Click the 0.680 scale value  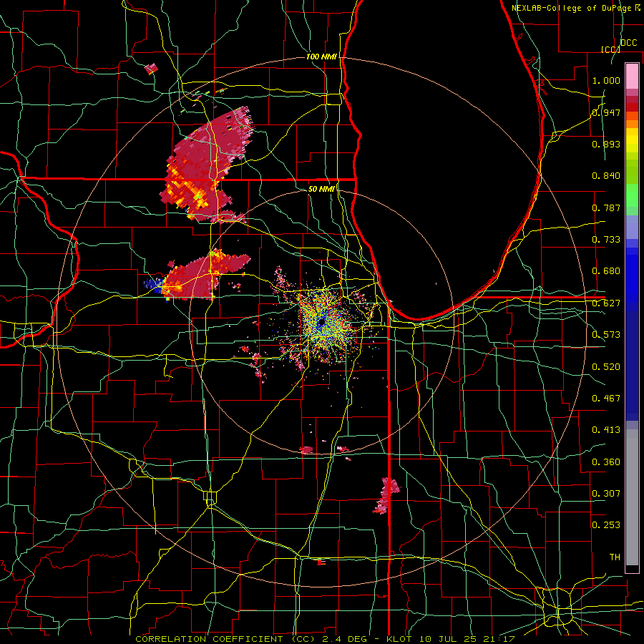pyautogui.click(x=606, y=271)
